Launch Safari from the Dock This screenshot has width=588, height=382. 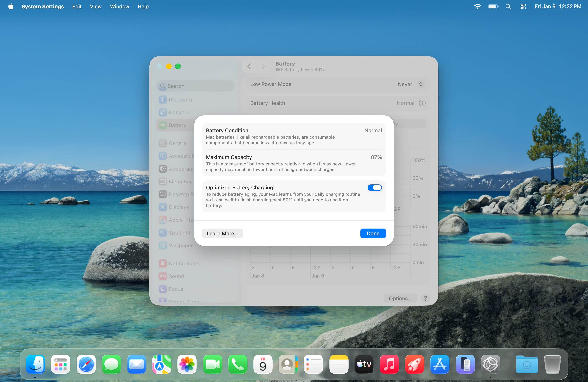(86, 364)
